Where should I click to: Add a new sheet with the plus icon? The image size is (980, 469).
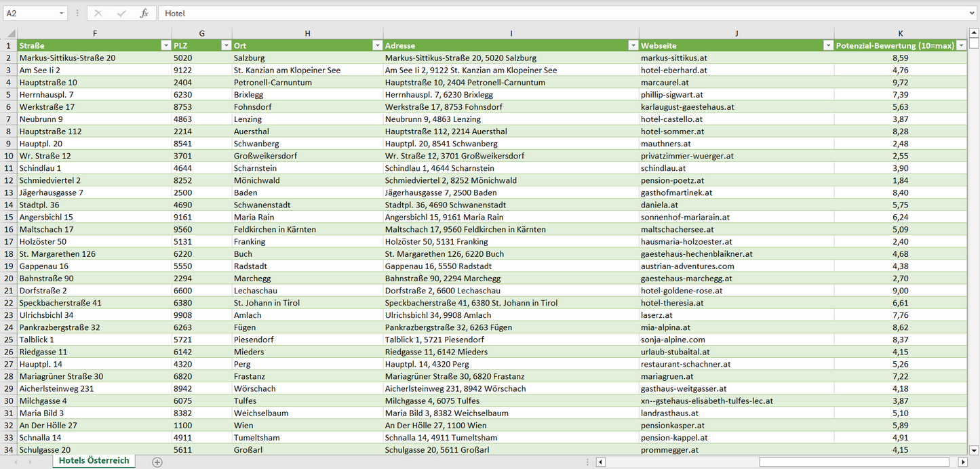(x=157, y=462)
